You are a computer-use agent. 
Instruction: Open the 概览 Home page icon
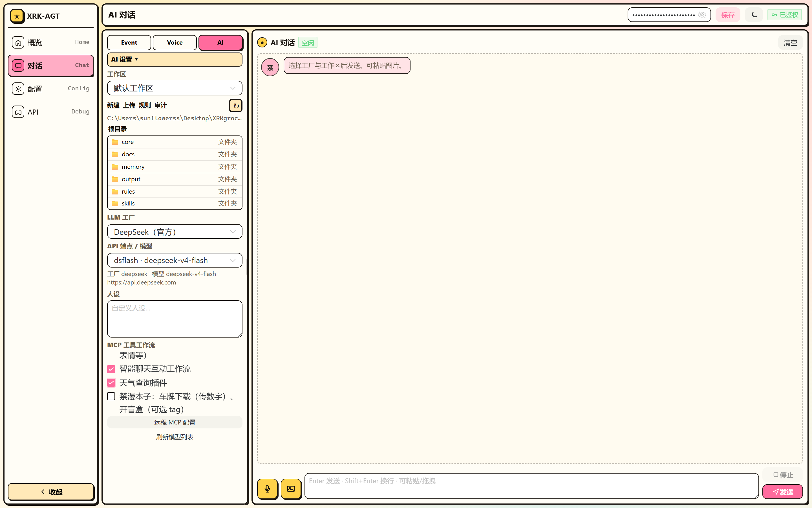[x=18, y=42]
